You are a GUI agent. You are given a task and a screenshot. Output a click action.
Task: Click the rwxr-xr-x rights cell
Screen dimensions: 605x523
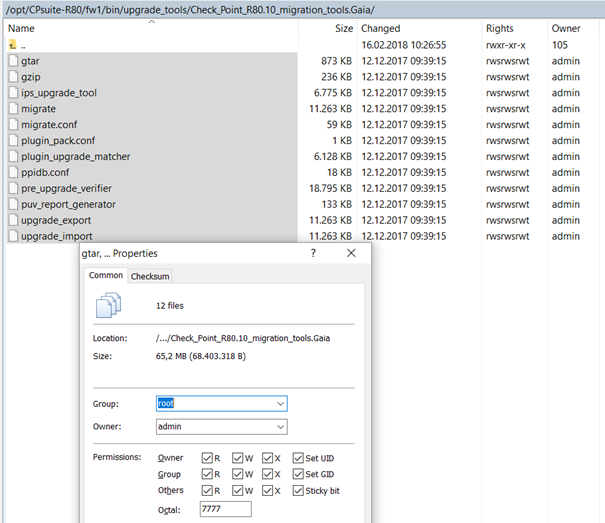[506, 45]
